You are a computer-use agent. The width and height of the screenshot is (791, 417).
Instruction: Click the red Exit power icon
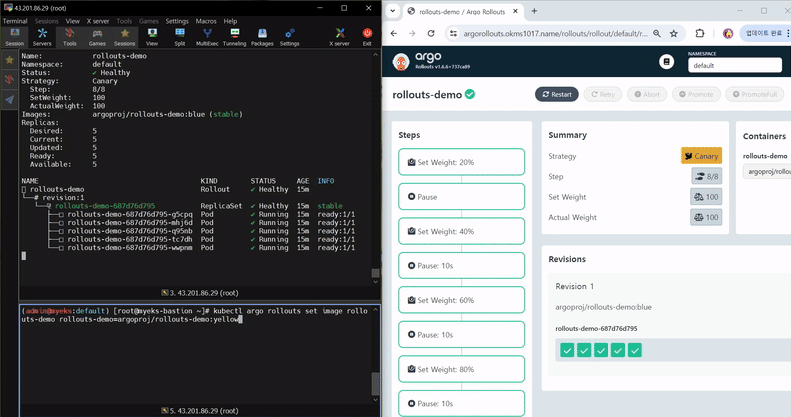(x=367, y=37)
